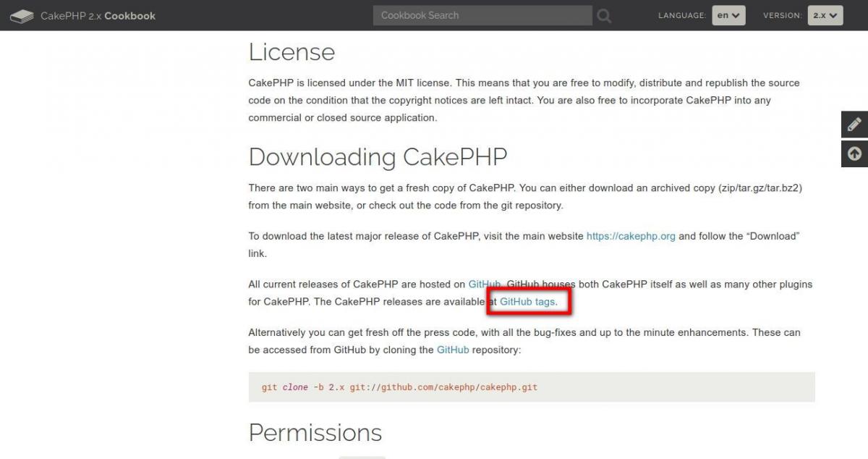Open the language dropdown showing en

tap(728, 15)
